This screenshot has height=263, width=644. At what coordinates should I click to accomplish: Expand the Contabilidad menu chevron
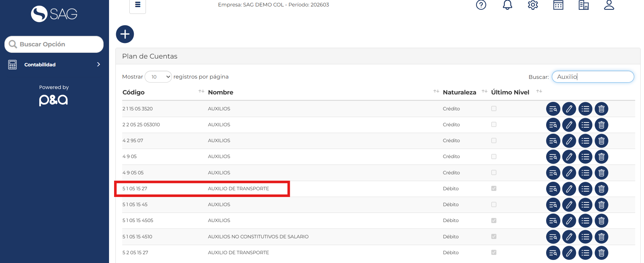tap(99, 65)
